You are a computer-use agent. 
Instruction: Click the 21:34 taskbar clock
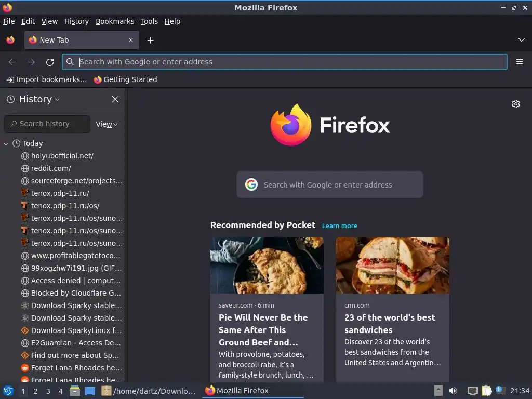pyautogui.click(x=520, y=391)
